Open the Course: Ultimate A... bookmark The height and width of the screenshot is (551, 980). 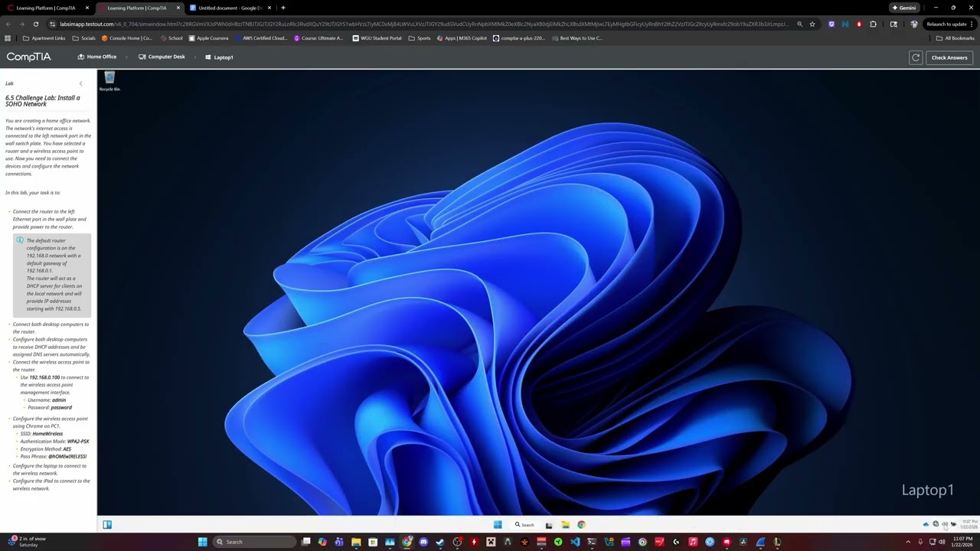click(318, 38)
